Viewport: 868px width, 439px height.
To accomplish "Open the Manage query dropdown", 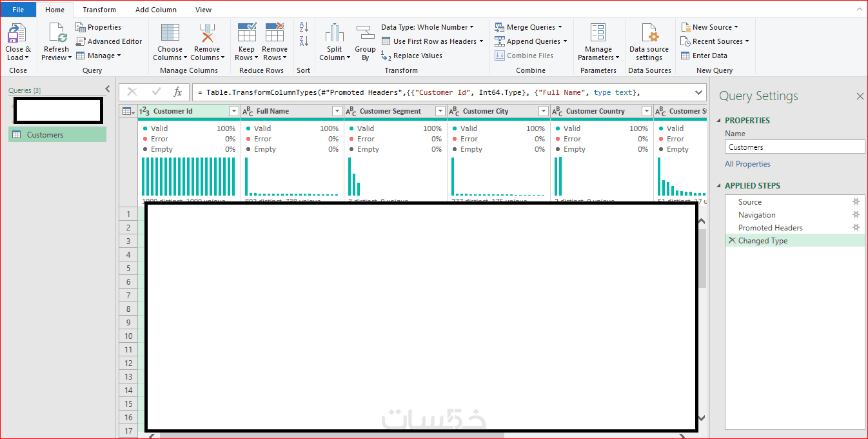I will [99, 56].
